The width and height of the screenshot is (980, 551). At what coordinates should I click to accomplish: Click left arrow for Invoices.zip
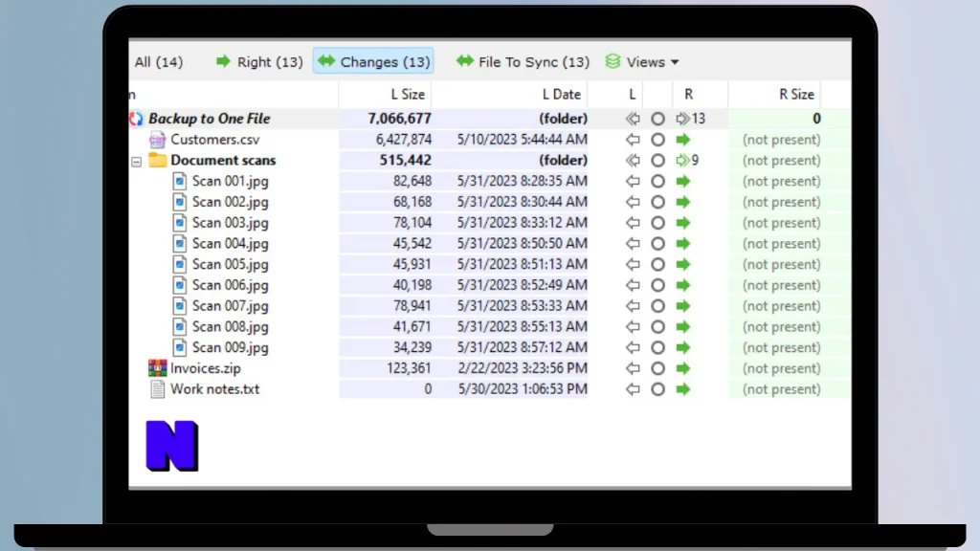coord(633,368)
